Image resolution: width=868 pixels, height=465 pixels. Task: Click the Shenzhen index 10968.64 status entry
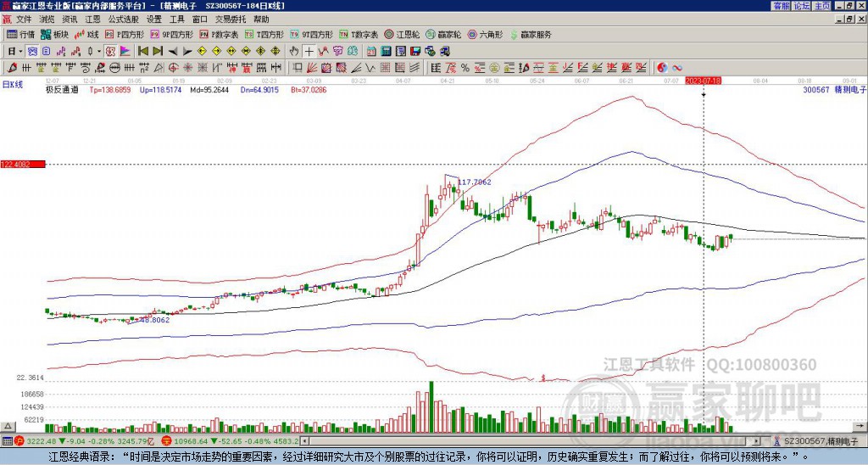231,441
